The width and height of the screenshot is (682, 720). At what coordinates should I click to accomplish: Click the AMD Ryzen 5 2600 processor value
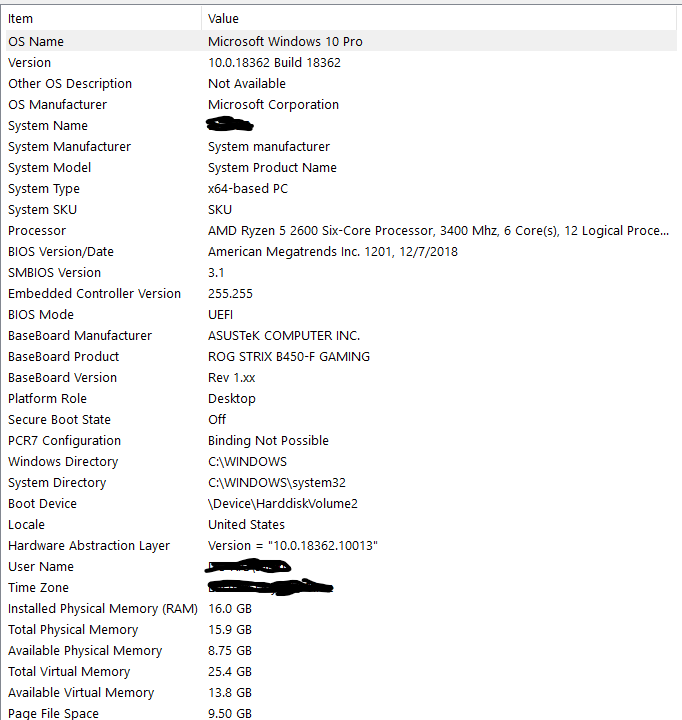[x=438, y=231]
